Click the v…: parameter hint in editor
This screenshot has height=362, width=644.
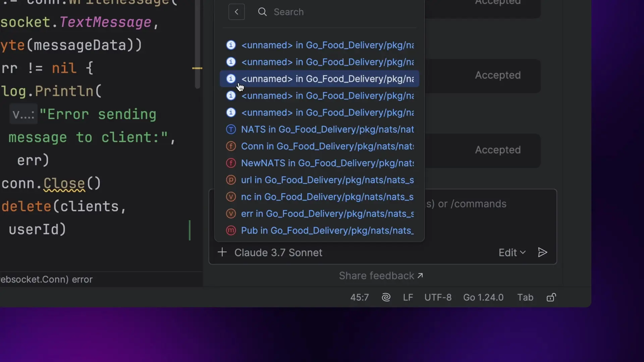pos(23,114)
